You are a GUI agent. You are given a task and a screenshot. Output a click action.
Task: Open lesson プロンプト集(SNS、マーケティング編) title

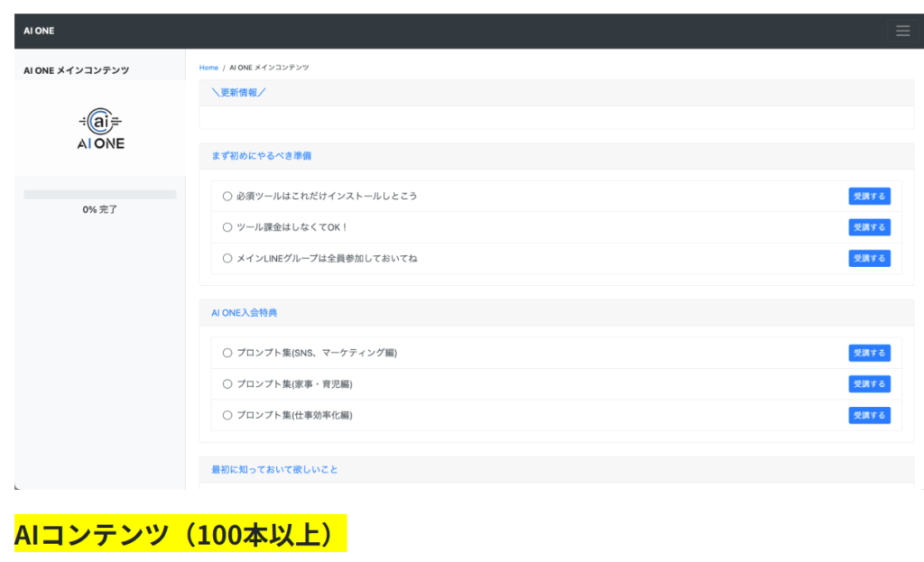pyautogui.click(x=317, y=353)
